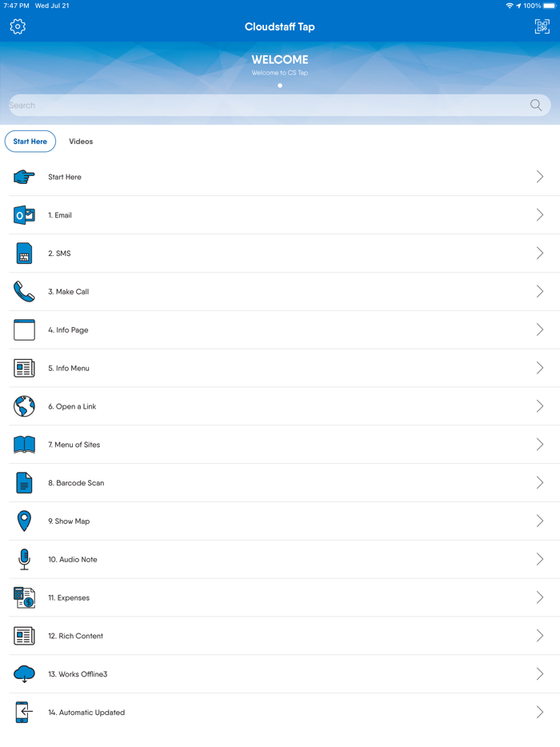Tap the QR code scanner icon
The image size is (560, 747).
542,26
